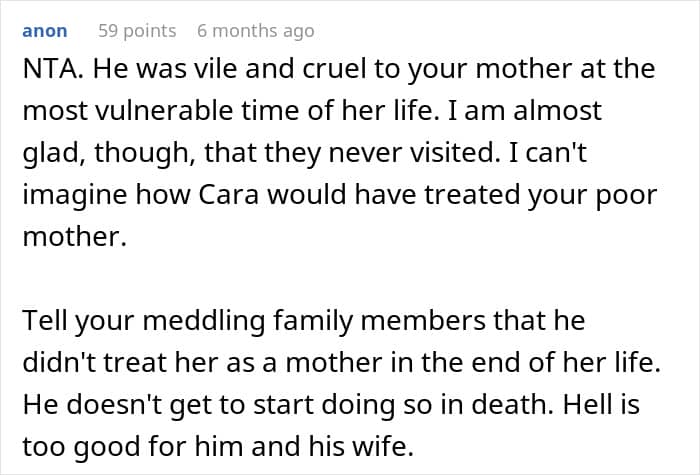700x475 pixels.
Task: Click the word NTA starting the comment
Action: [49, 70]
